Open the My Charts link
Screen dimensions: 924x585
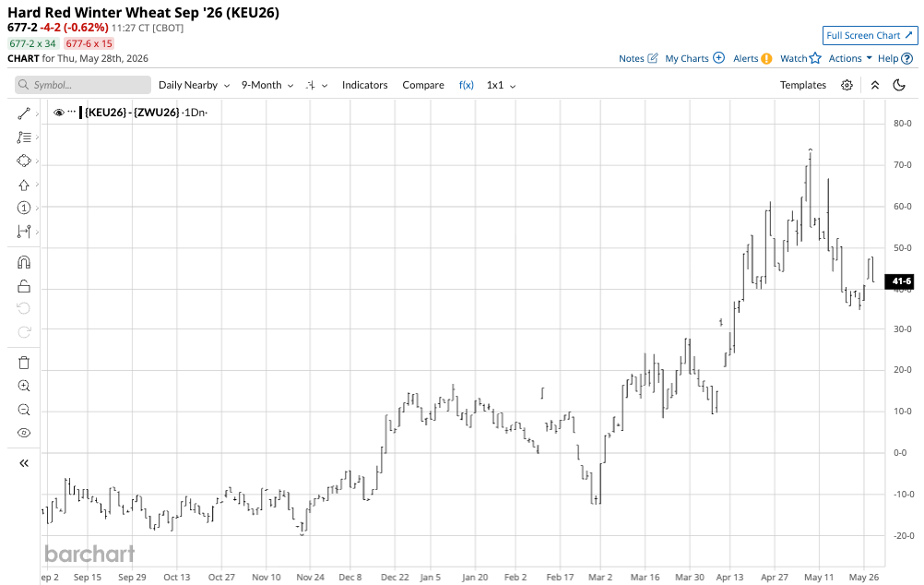tap(694, 58)
